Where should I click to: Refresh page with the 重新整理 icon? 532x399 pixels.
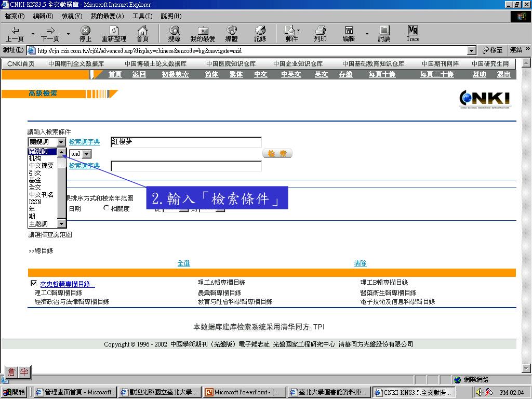point(114,34)
